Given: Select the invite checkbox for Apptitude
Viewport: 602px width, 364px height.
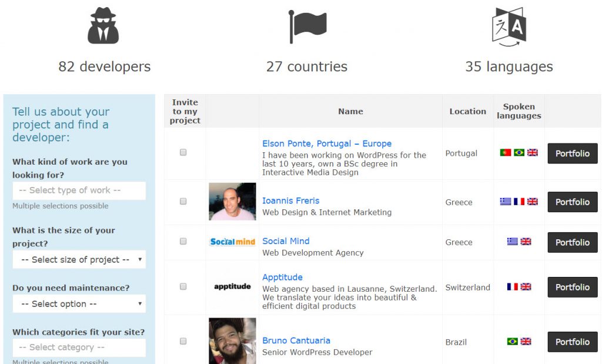Looking at the screenshot, I should click(183, 286).
